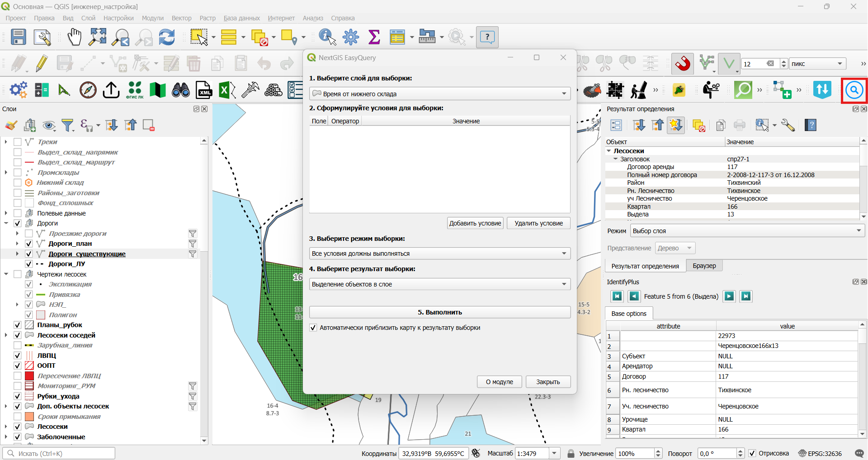
Task: Uncheck the ООПТ layer checkbox
Action: click(18, 366)
